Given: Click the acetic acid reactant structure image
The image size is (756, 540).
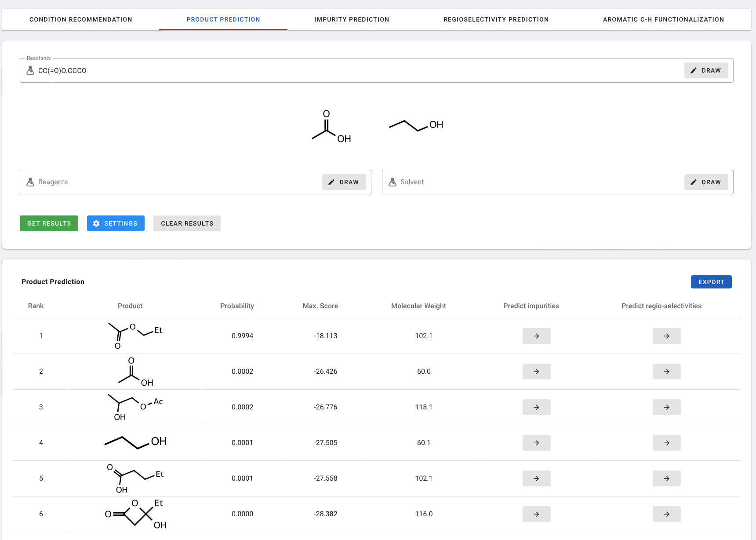Looking at the screenshot, I should point(331,127).
